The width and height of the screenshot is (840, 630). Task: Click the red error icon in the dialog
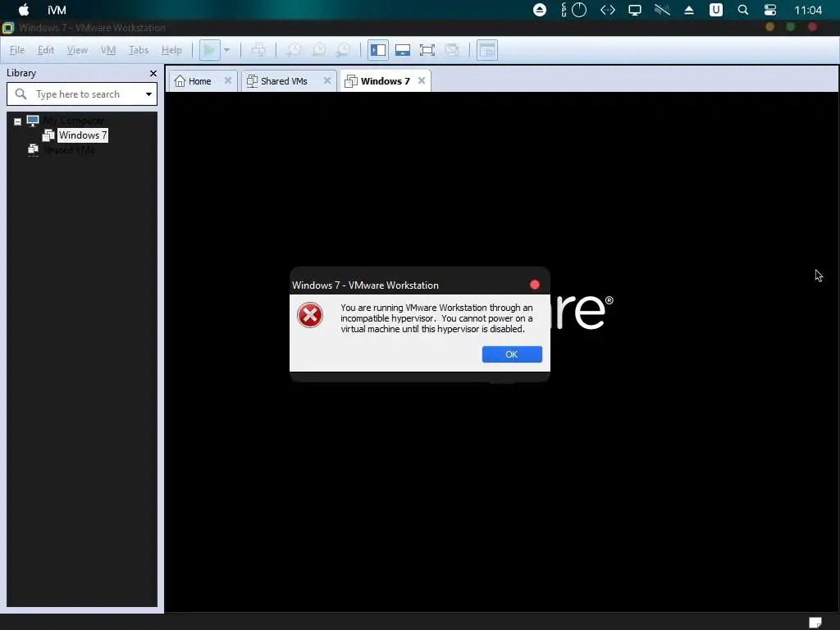coord(310,315)
